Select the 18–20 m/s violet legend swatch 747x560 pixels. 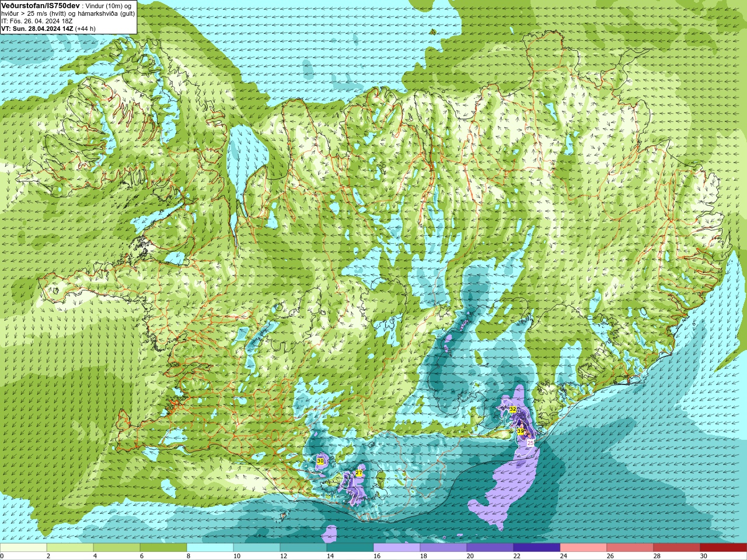point(444,548)
